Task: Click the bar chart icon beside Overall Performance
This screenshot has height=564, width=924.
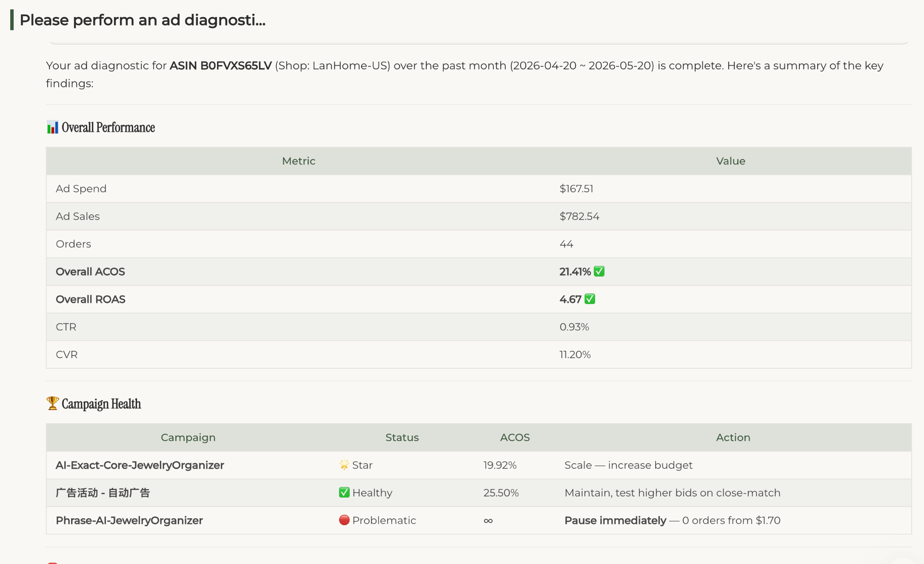Action: pyautogui.click(x=53, y=127)
